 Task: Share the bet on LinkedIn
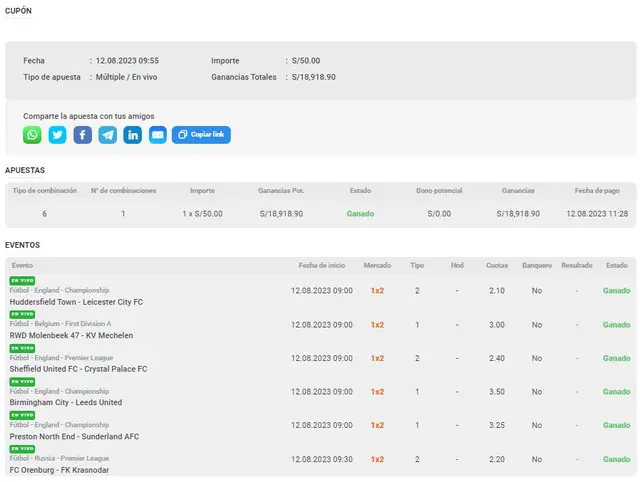click(133, 135)
